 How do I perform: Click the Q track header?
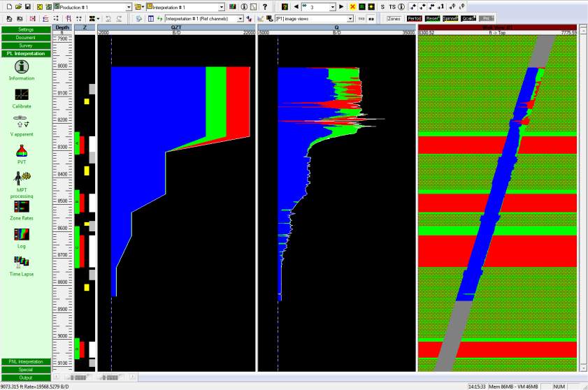(x=337, y=27)
